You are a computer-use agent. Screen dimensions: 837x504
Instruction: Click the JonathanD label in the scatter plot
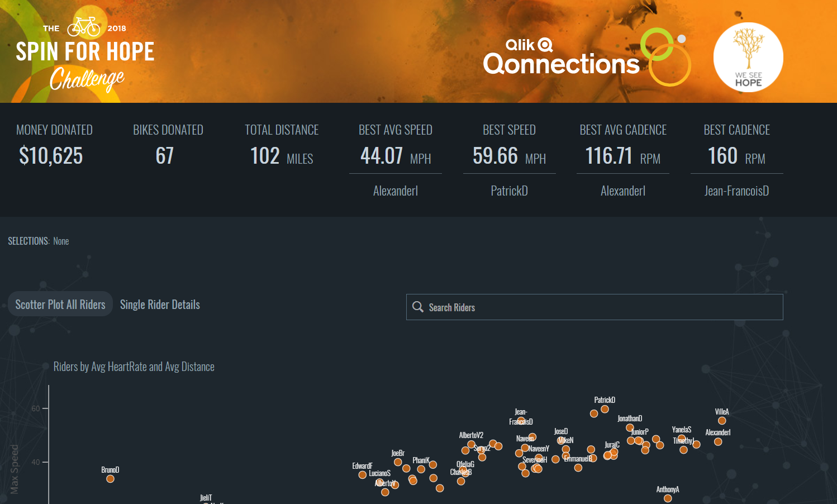click(x=630, y=419)
